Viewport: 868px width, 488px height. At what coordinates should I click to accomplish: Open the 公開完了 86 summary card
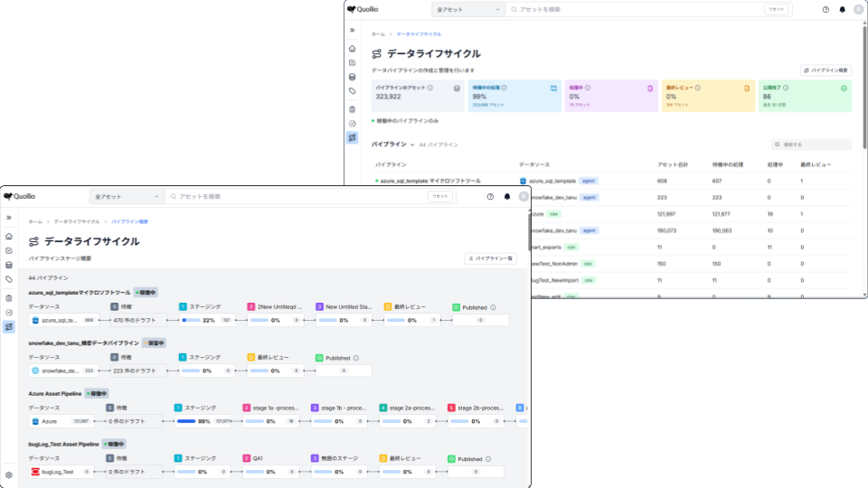click(x=805, y=96)
